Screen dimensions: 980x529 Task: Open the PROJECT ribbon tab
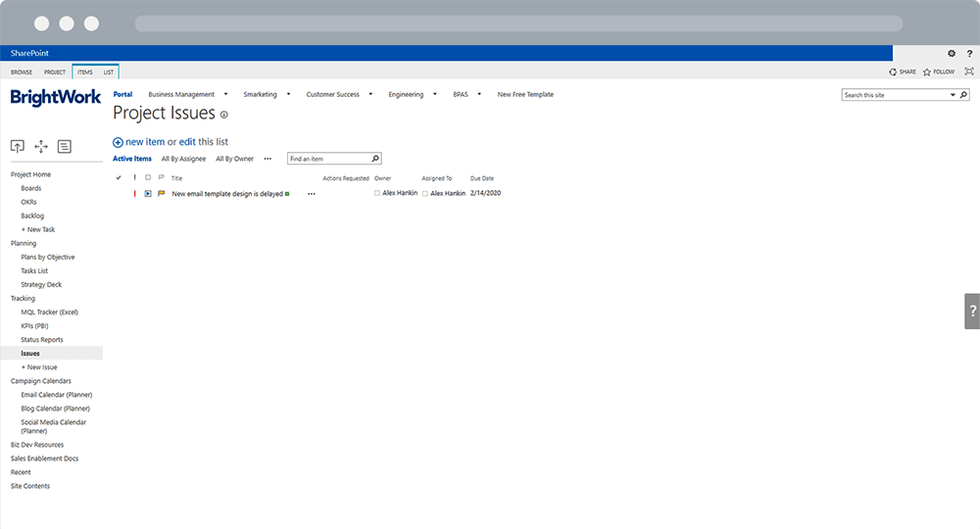pos(54,72)
